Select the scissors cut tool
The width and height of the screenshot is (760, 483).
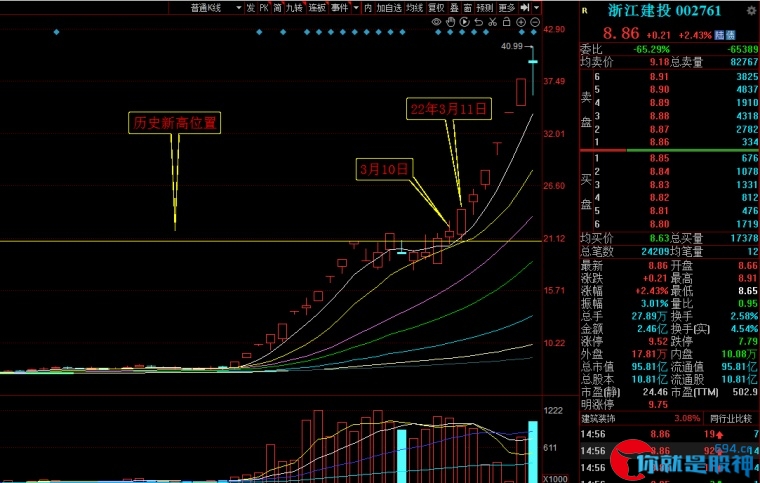click(x=492, y=22)
